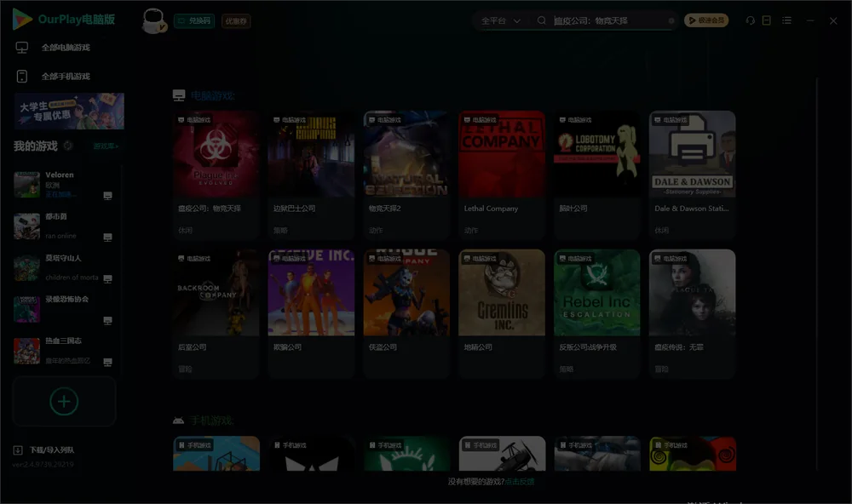Refresh my games with the circular icon
This screenshot has width=852, height=504.
pyautogui.click(x=68, y=146)
